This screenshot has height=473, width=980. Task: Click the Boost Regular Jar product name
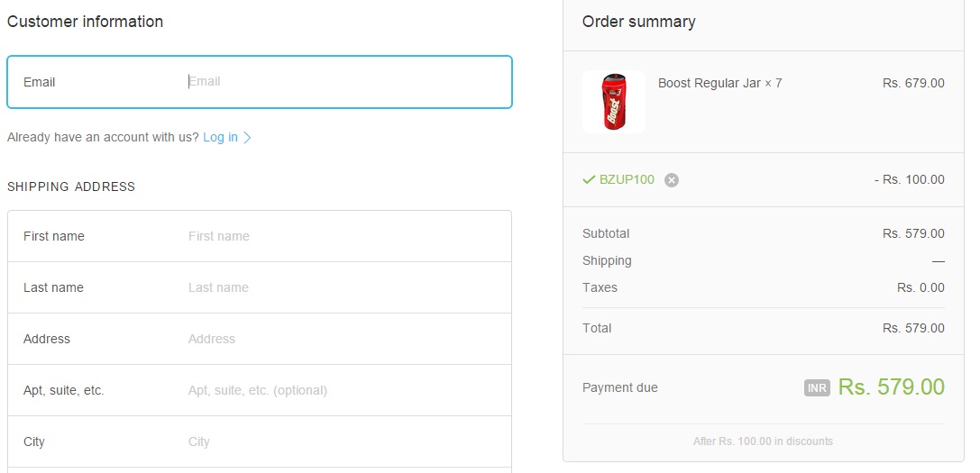(x=709, y=83)
